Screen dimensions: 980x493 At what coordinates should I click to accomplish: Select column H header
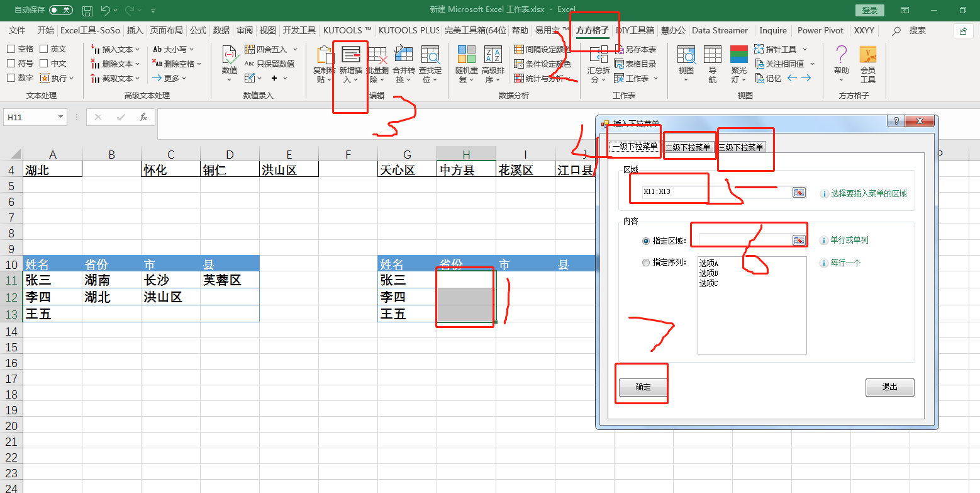tap(466, 154)
